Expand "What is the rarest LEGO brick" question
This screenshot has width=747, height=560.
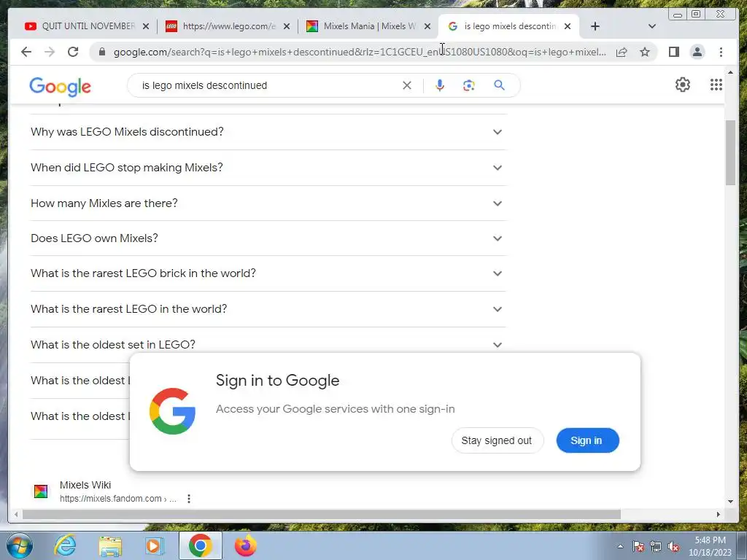click(268, 273)
